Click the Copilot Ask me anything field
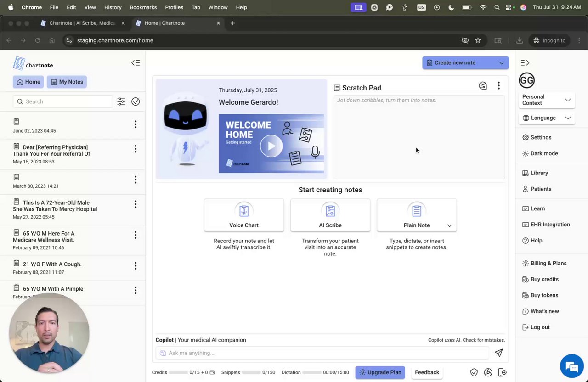Viewport: 588px width, 382px height. pyautogui.click(x=322, y=353)
